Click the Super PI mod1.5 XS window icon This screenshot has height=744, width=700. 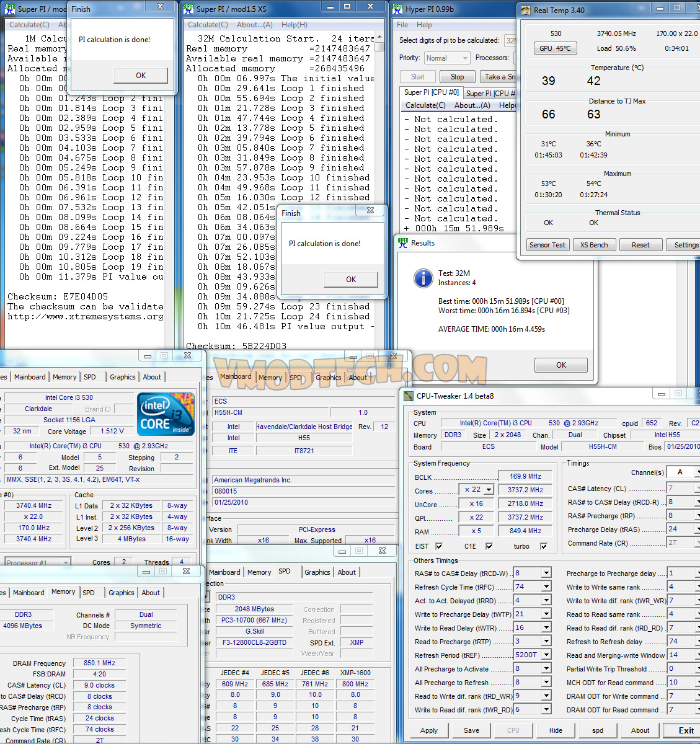(188, 9)
